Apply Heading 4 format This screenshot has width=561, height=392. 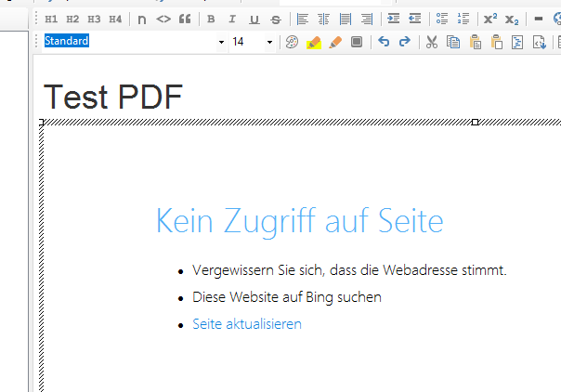tap(115, 19)
